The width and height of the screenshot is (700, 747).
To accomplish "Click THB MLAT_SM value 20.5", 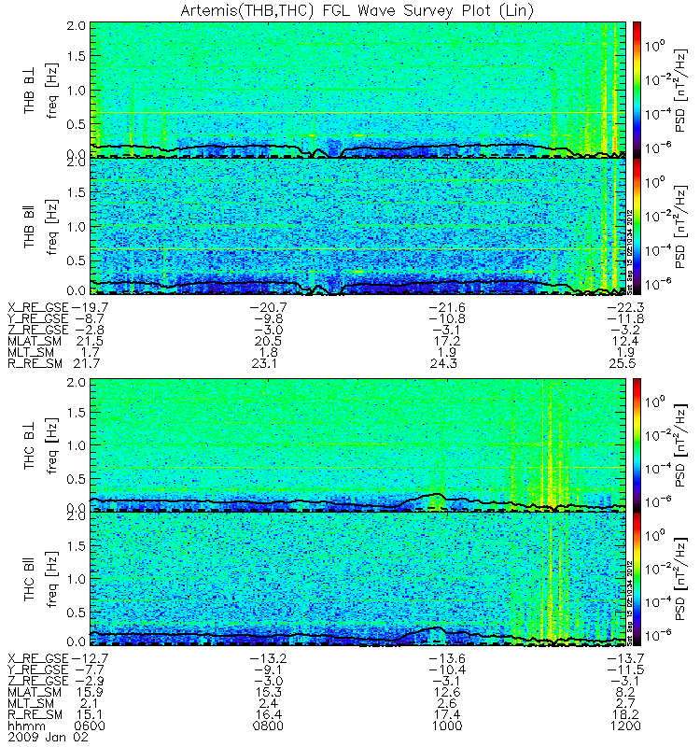I will [268, 341].
